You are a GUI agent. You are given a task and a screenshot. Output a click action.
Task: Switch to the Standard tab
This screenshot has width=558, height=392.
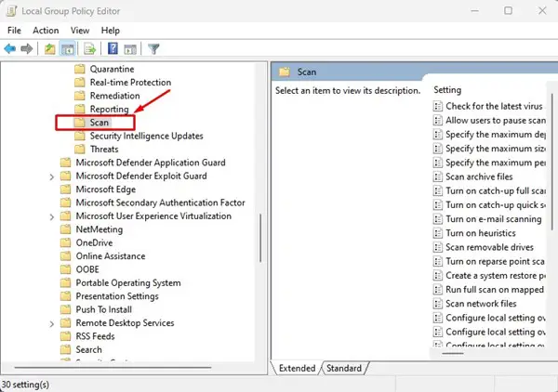pos(344,368)
